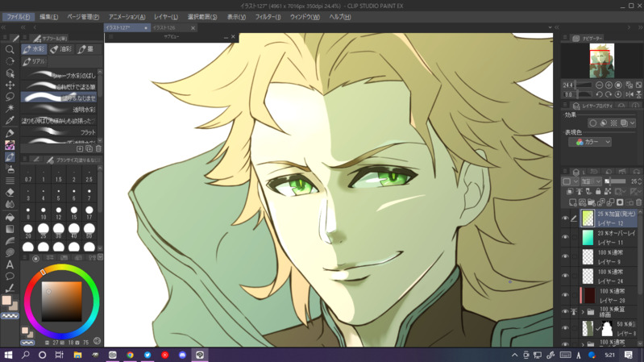Image resolution: width=644 pixels, height=362 pixels.
Task: Select the Operation object cube tool
Action: tap(10, 73)
